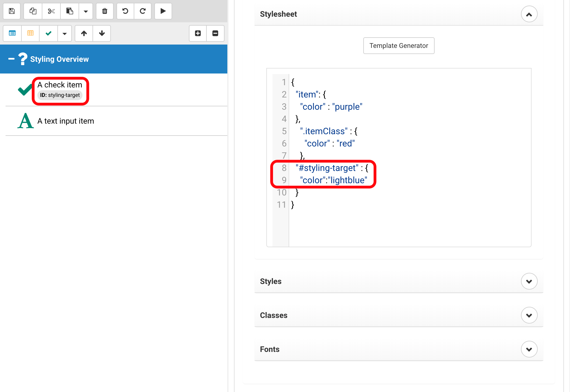Redo the last action

tap(143, 11)
